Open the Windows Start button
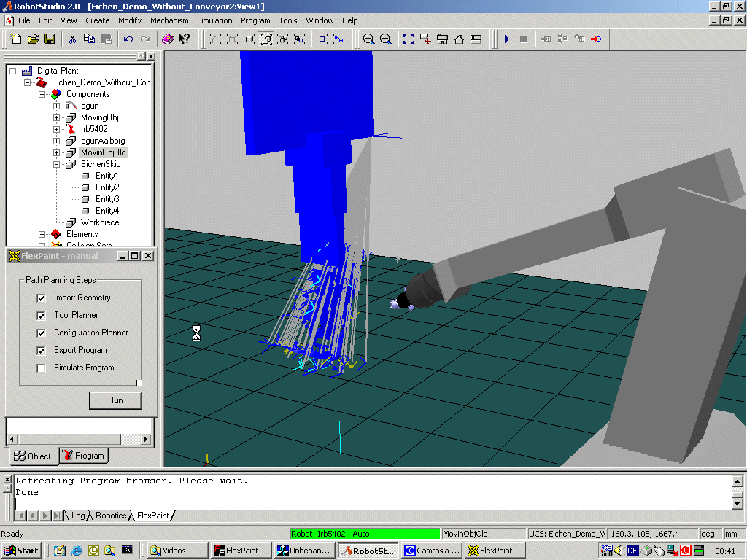Screen dimensions: 747x560 point(21,551)
